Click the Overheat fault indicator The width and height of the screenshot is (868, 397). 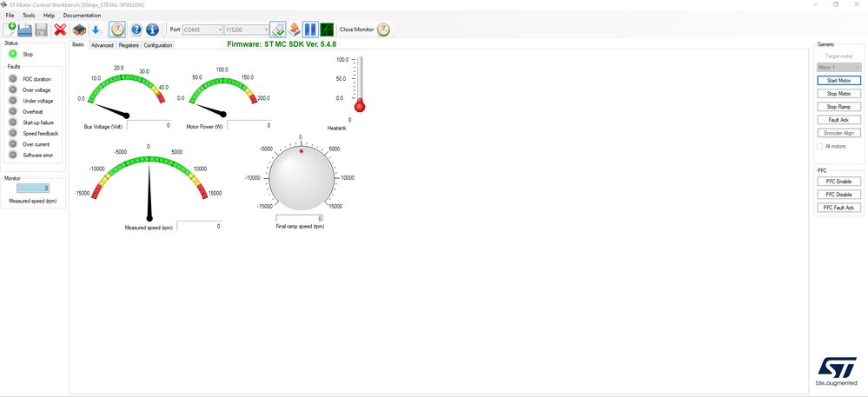[x=13, y=111]
